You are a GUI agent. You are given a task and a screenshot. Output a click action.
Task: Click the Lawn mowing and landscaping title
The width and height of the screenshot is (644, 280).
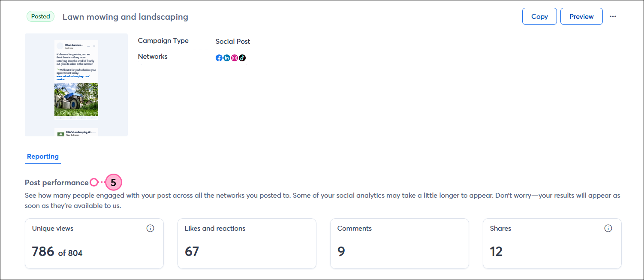(125, 17)
